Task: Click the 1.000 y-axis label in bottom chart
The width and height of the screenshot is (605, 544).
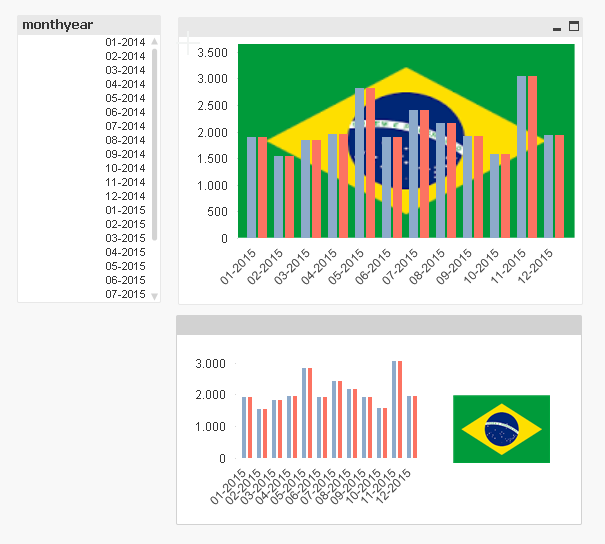Action: tap(210, 427)
